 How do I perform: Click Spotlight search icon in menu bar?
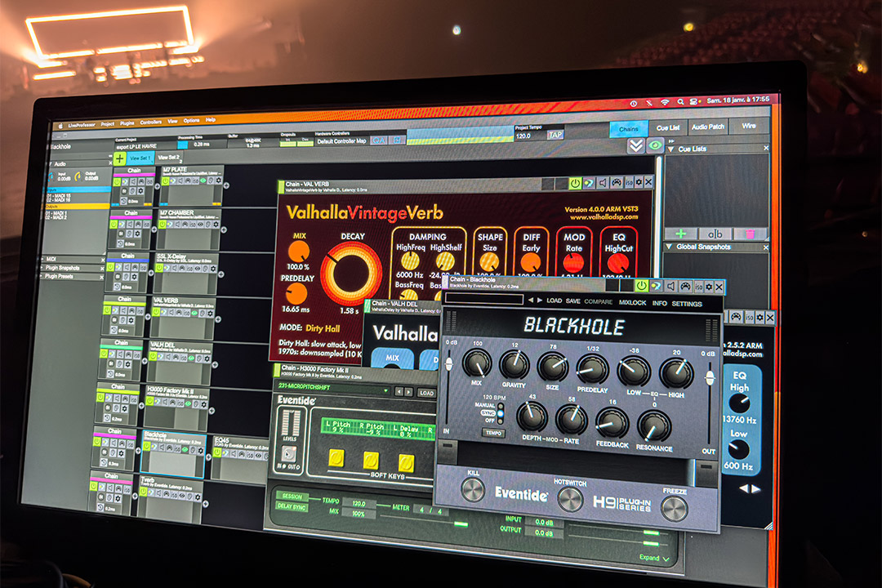click(680, 102)
